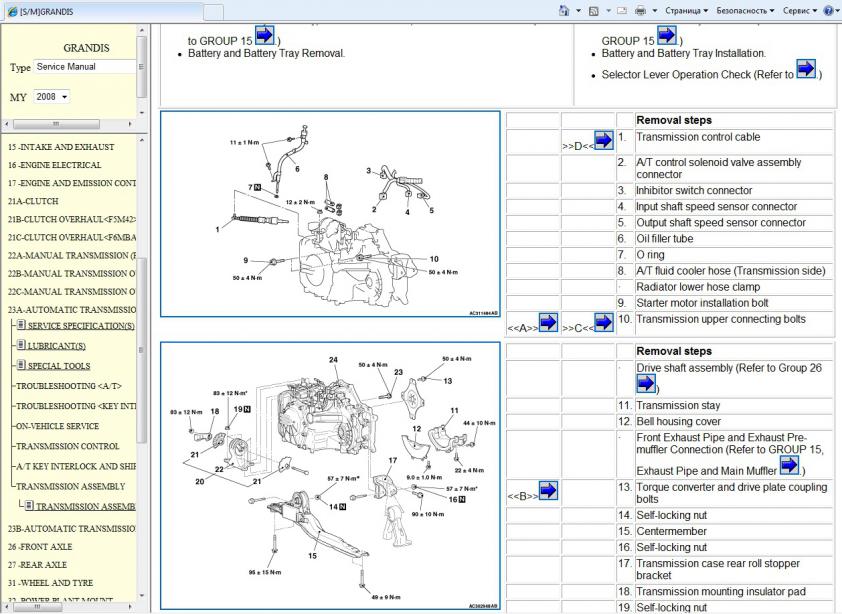The width and height of the screenshot is (842, 614).
Task: Click the GROUP 15 arrow link in right column
Action: [x=666, y=35]
